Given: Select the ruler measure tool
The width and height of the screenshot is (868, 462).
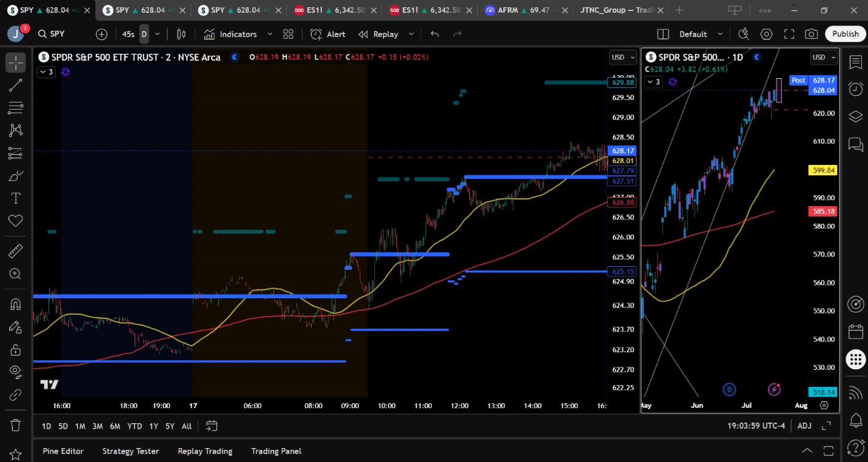Looking at the screenshot, I should click(x=16, y=250).
